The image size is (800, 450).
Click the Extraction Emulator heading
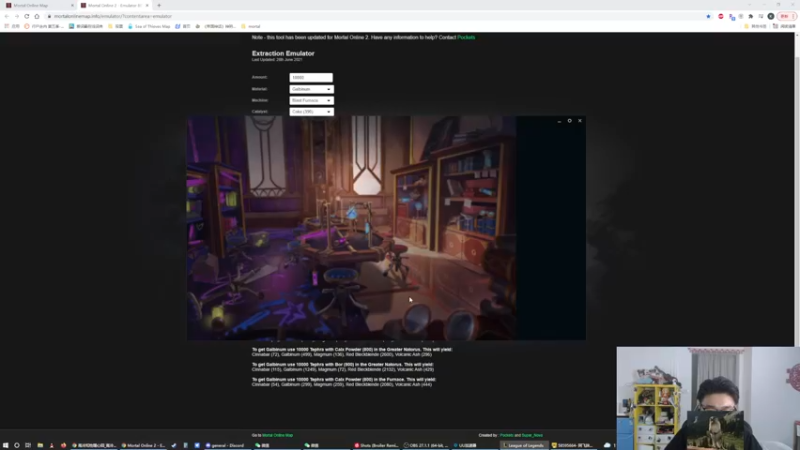click(x=283, y=53)
